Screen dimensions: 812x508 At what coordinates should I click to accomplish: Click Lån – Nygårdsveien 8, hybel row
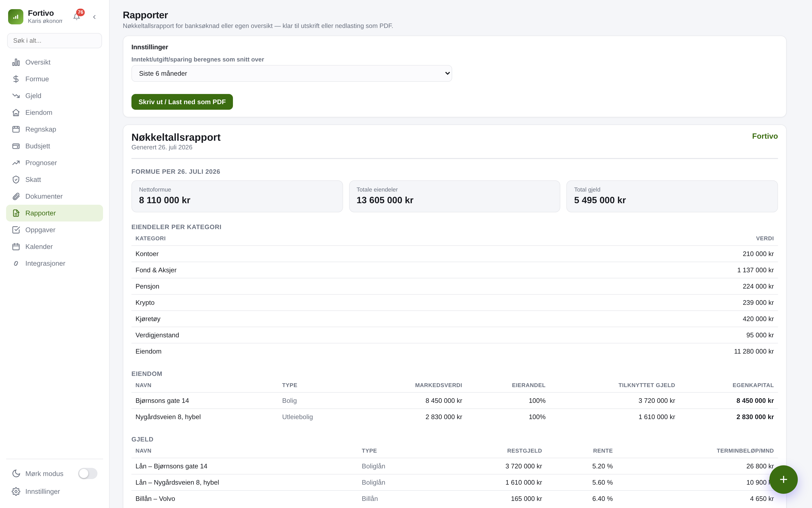coord(454,482)
